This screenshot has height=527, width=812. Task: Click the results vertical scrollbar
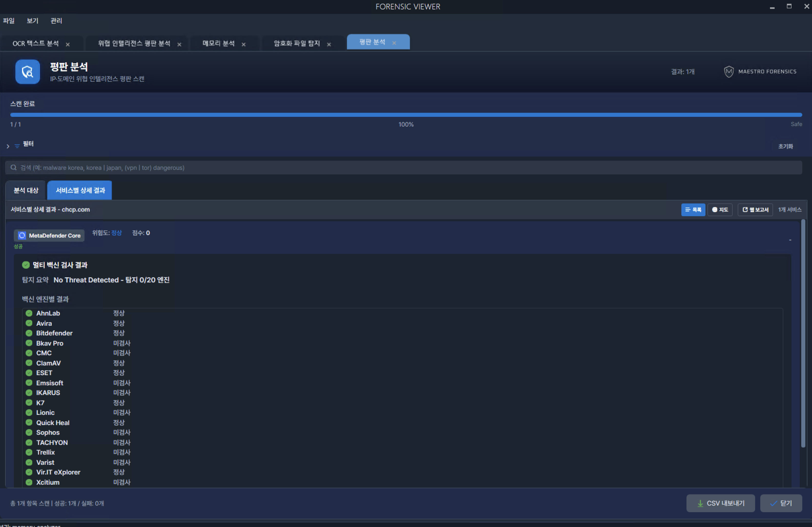803,334
